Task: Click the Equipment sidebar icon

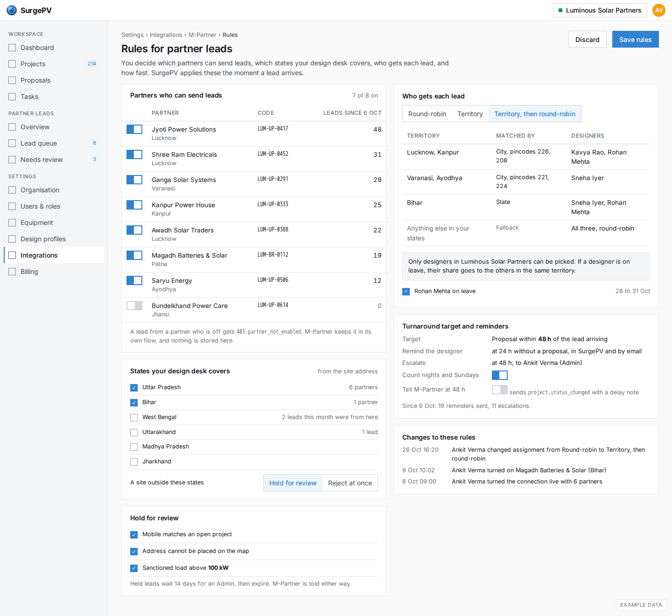Action: (x=12, y=223)
